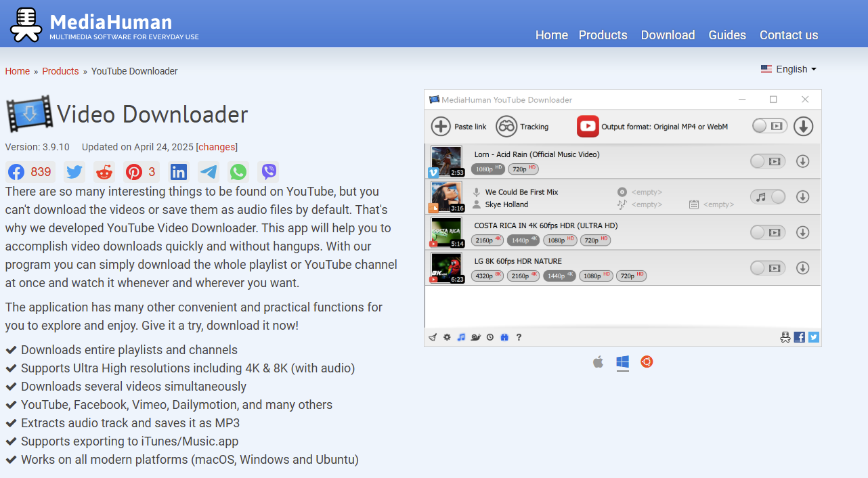
Task: Share the page via Telegram
Action: tap(209, 171)
